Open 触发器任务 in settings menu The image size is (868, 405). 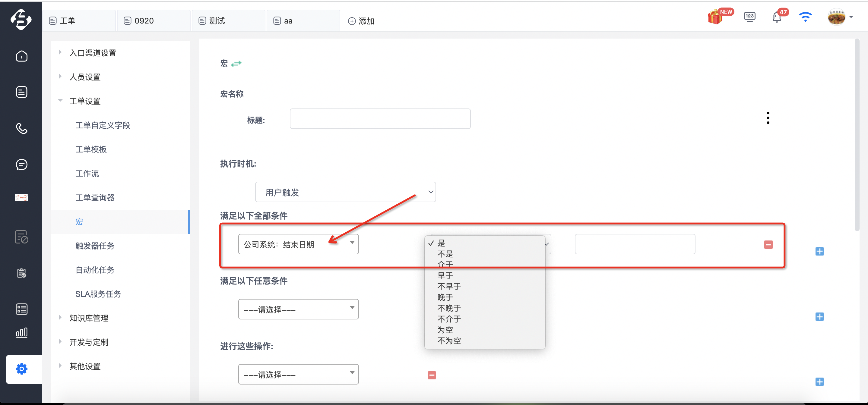click(95, 246)
